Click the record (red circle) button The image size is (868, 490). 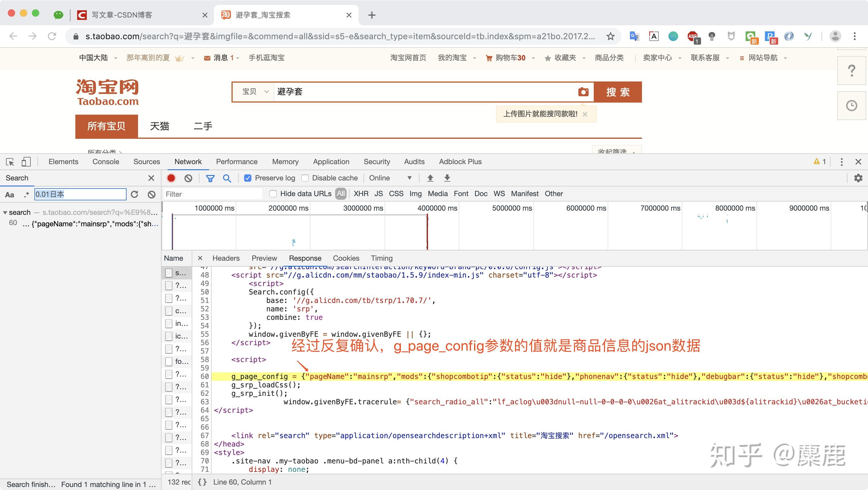172,178
